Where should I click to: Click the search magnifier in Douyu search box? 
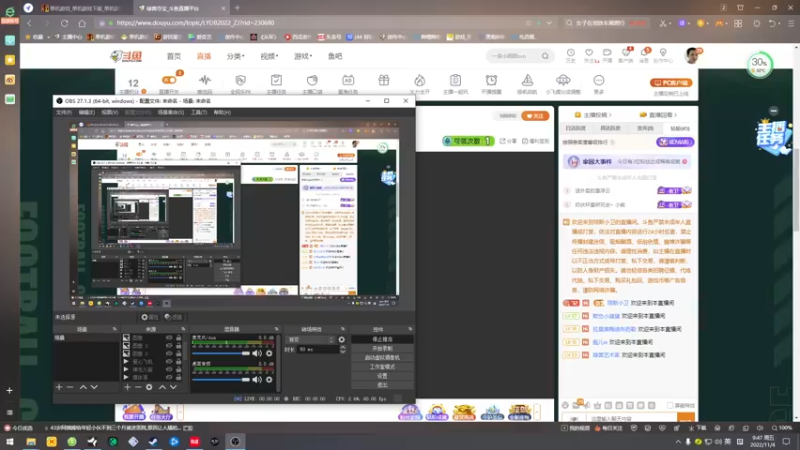545,56
